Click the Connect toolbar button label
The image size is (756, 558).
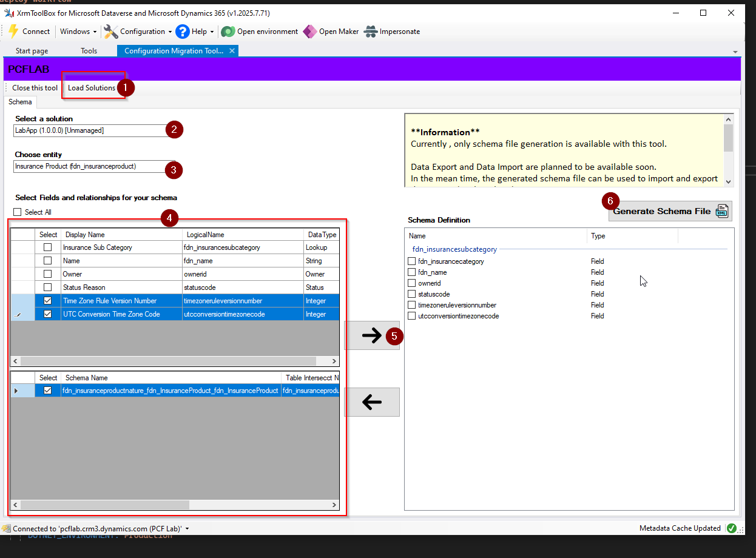(36, 32)
